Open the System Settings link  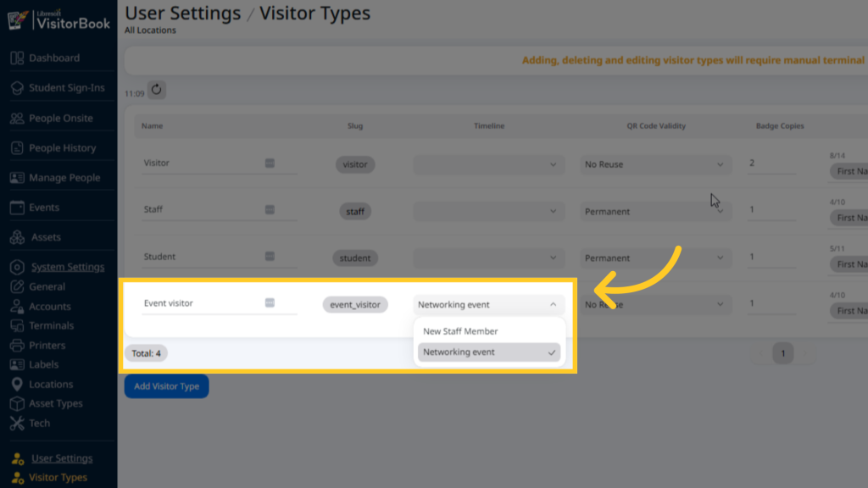(68, 267)
